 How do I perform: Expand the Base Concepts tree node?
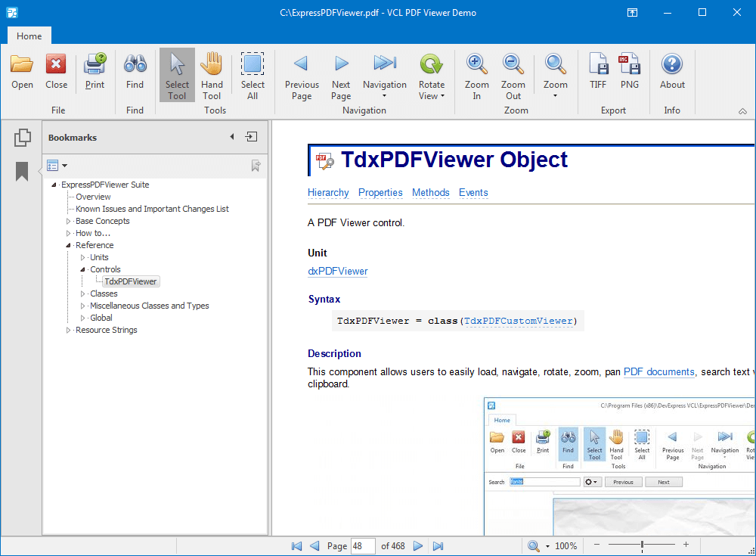(x=69, y=222)
